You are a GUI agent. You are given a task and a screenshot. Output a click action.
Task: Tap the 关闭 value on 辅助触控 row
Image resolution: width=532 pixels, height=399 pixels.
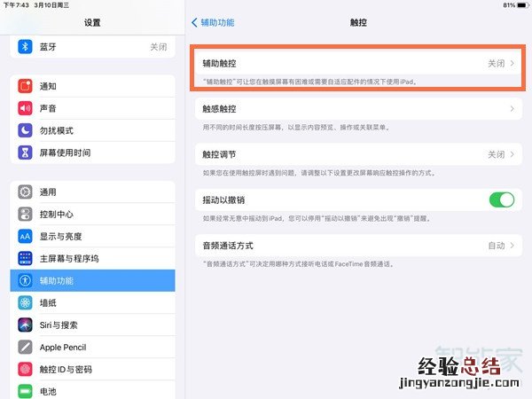pyautogui.click(x=496, y=64)
